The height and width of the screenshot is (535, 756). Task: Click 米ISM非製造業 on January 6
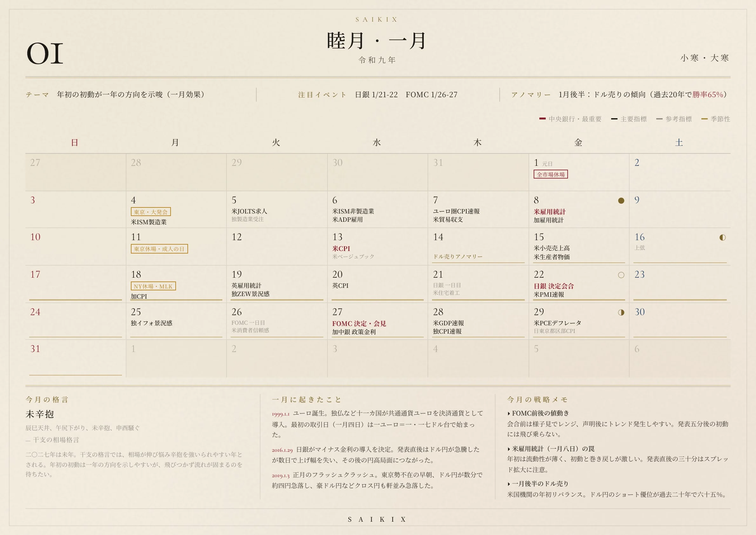[x=353, y=211]
